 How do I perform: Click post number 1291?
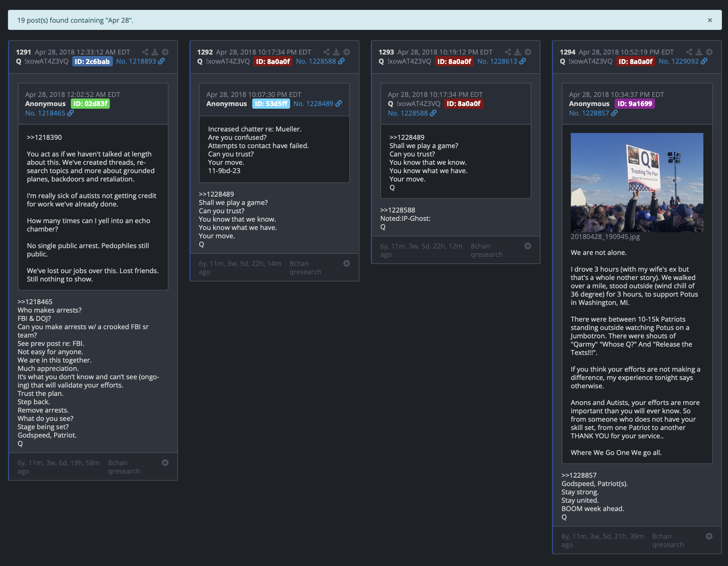coord(23,52)
